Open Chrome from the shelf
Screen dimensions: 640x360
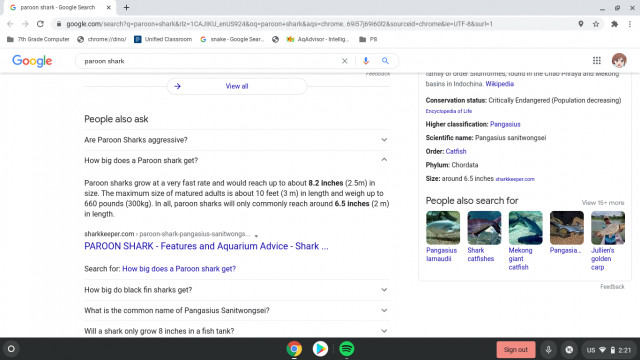point(294,349)
